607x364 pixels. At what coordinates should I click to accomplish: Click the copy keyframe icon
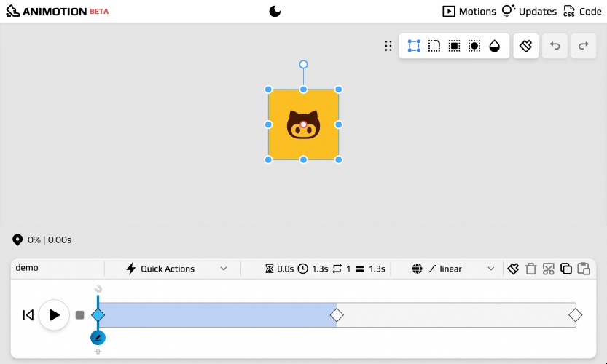pyautogui.click(x=566, y=269)
